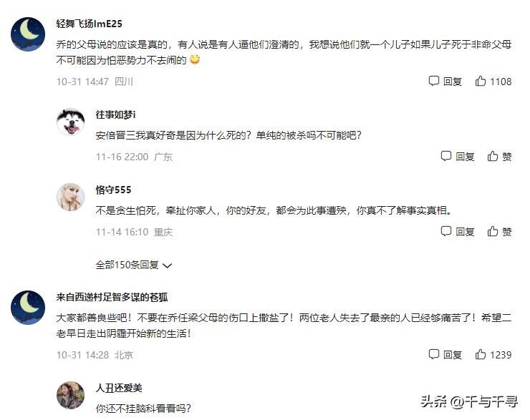The image size is (530, 420).
Task: Open 来自西递村足智多谋的苍狐's moon avatar
Action: coord(28,308)
